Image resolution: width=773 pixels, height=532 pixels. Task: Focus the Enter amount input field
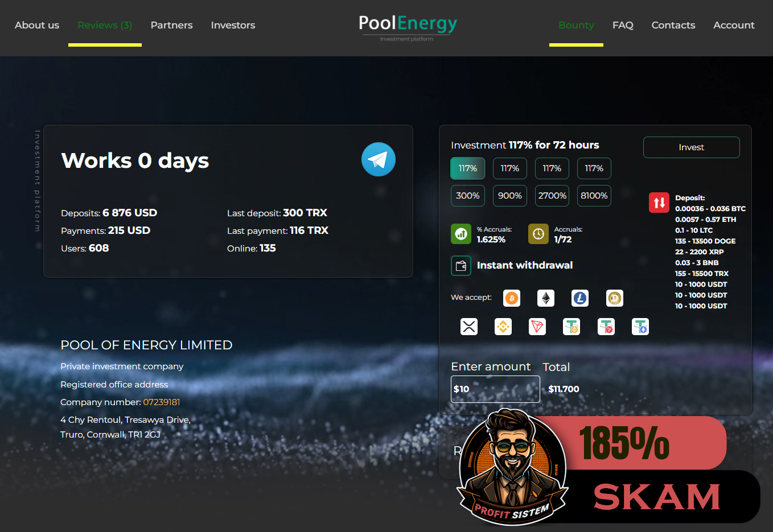click(x=495, y=389)
